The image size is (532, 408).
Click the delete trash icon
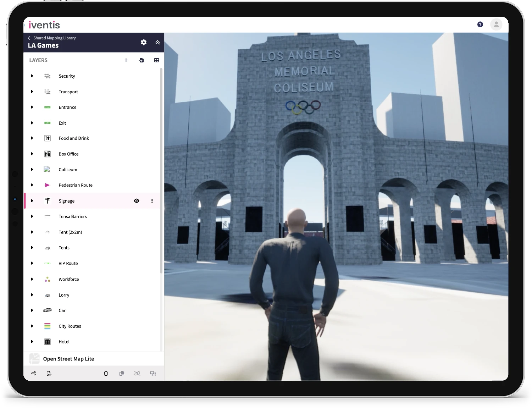[106, 373]
